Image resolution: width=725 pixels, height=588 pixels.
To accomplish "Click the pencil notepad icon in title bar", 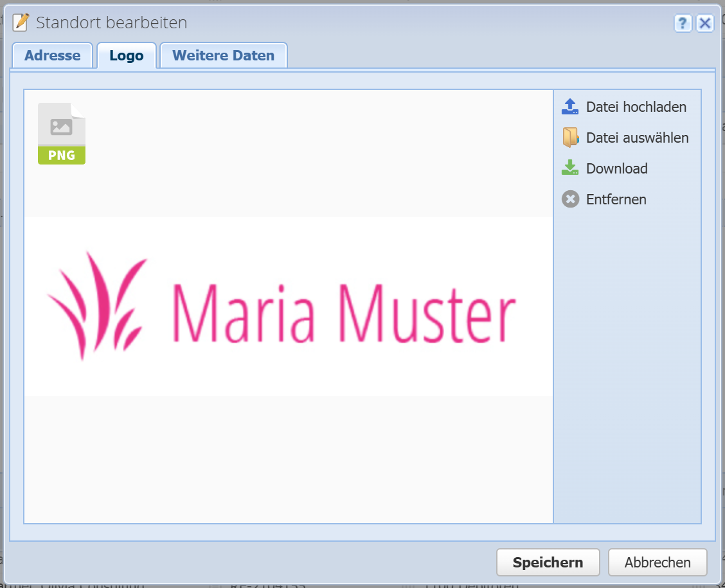I will pyautogui.click(x=21, y=22).
